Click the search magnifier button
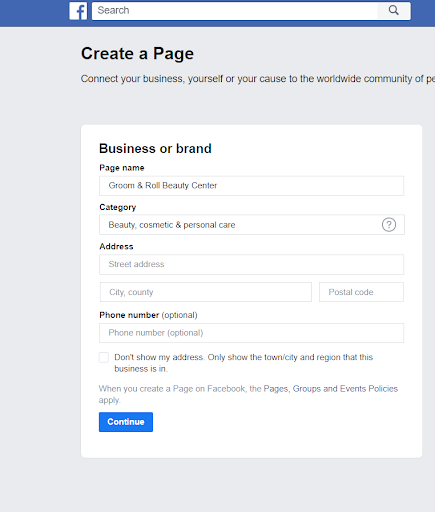 pos(394,11)
